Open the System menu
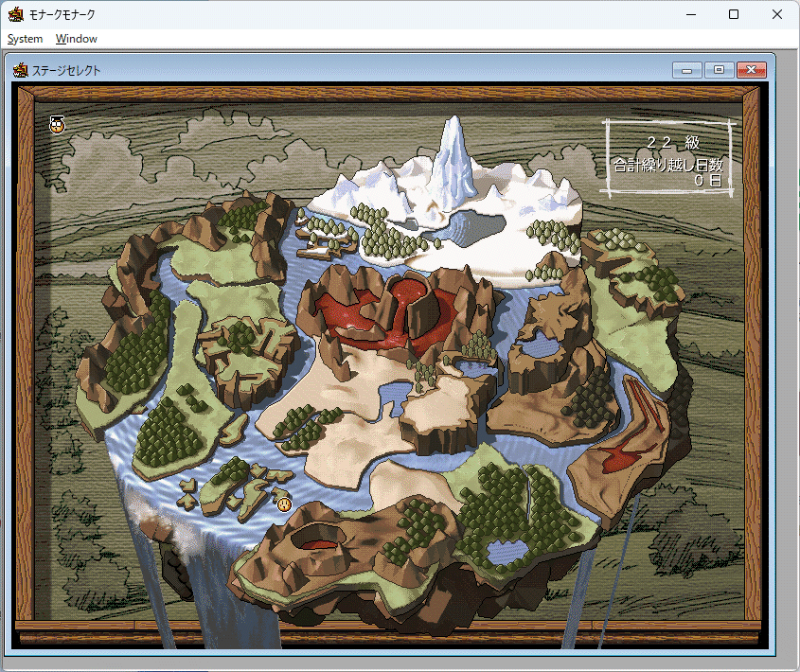800x672 pixels. pyautogui.click(x=25, y=39)
